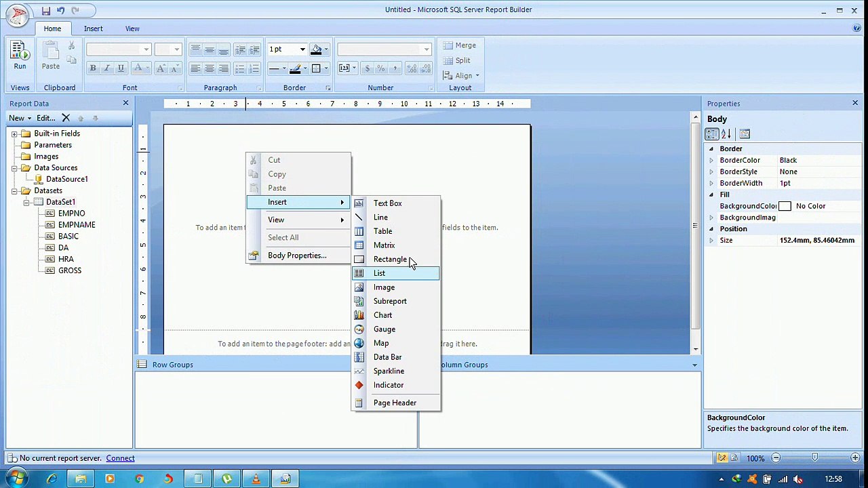Switch to the Insert ribbon tab
The height and width of the screenshot is (488, 868).
(x=94, y=28)
